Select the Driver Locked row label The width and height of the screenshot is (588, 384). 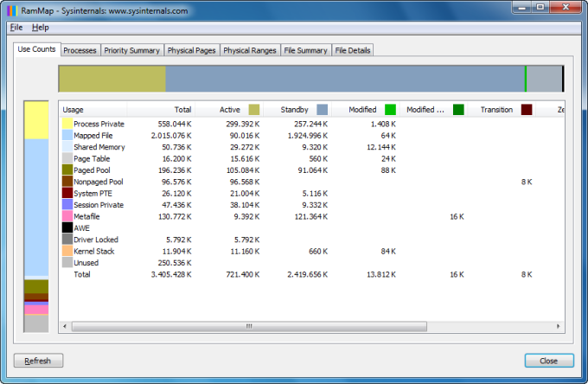(96, 240)
